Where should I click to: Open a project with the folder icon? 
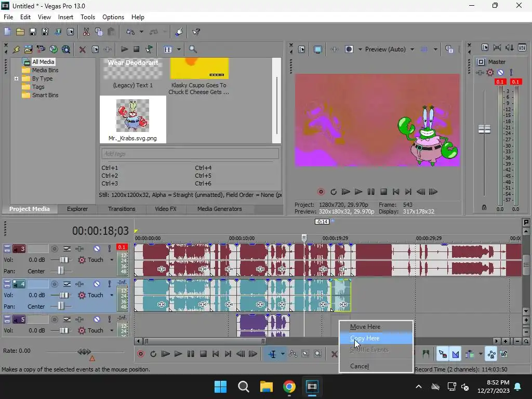20,32
